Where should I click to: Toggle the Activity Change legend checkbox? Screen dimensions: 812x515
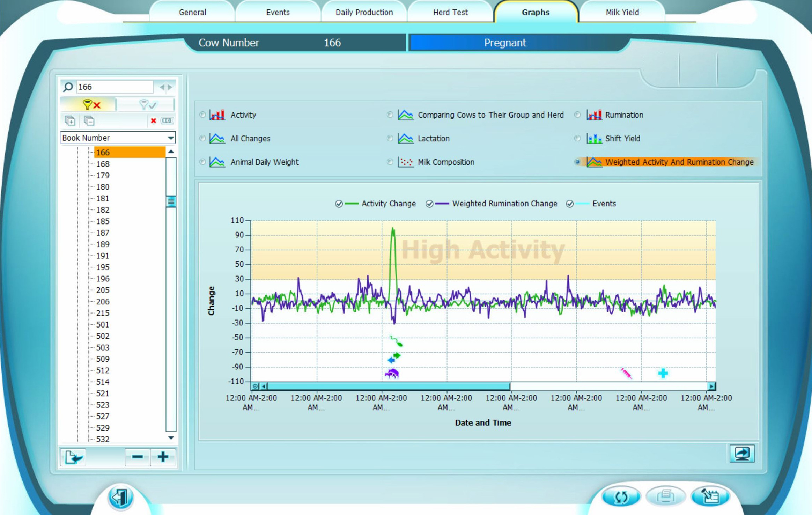(339, 204)
